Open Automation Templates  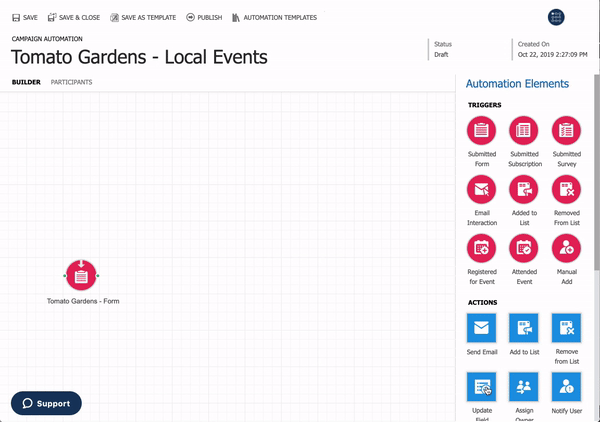point(274,18)
